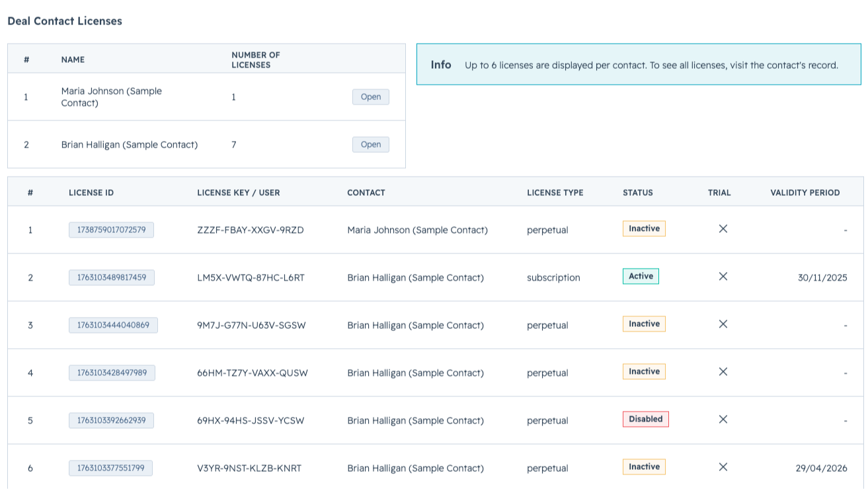Image resolution: width=868 pixels, height=489 pixels.
Task: Click the trial X icon for key V3YR-9NST-KLZB-KNRT
Action: [x=723, y=467]
